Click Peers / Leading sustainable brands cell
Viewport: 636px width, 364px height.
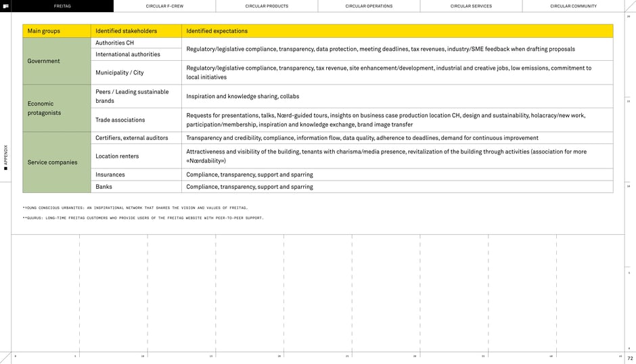click(x=136, y=96)
